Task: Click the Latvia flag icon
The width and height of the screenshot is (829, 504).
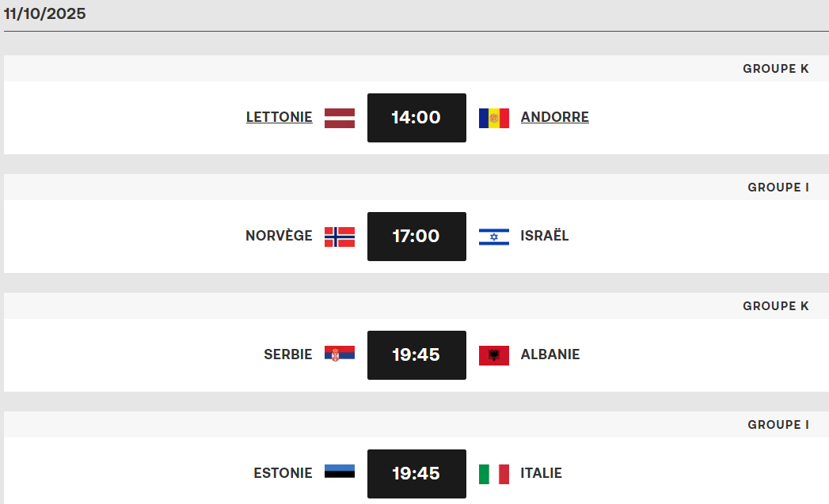Action: pos(340,118)
